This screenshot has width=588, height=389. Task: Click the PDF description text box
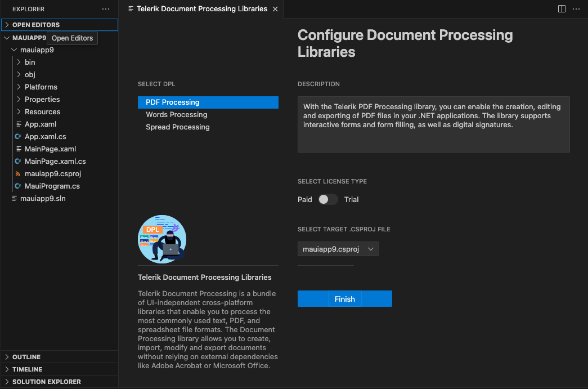433,124
